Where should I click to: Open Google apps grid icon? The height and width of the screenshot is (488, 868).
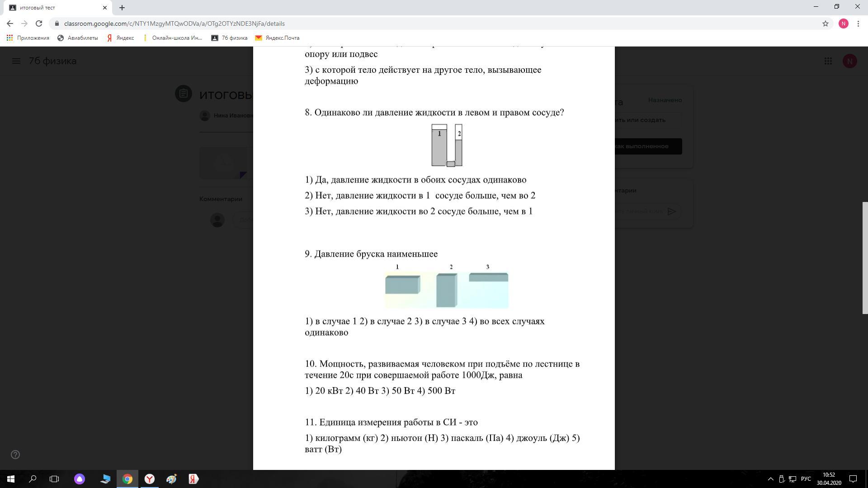(828, 61)
